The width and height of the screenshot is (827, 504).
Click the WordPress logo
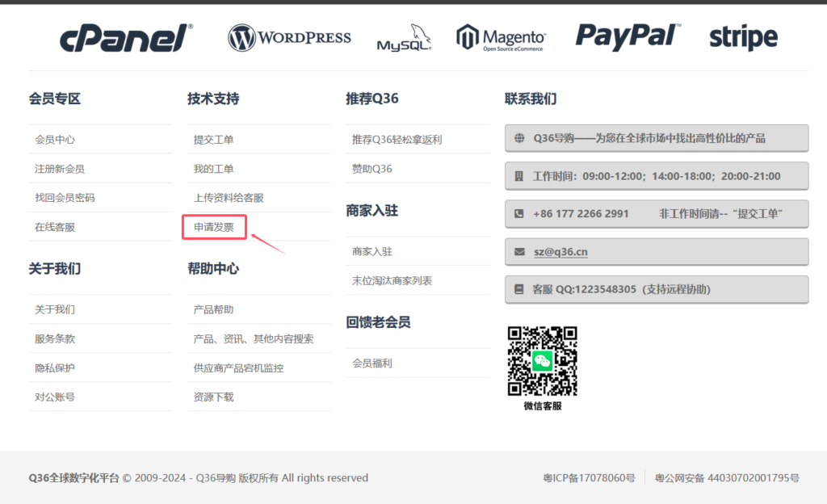click(x=289, y=37)
